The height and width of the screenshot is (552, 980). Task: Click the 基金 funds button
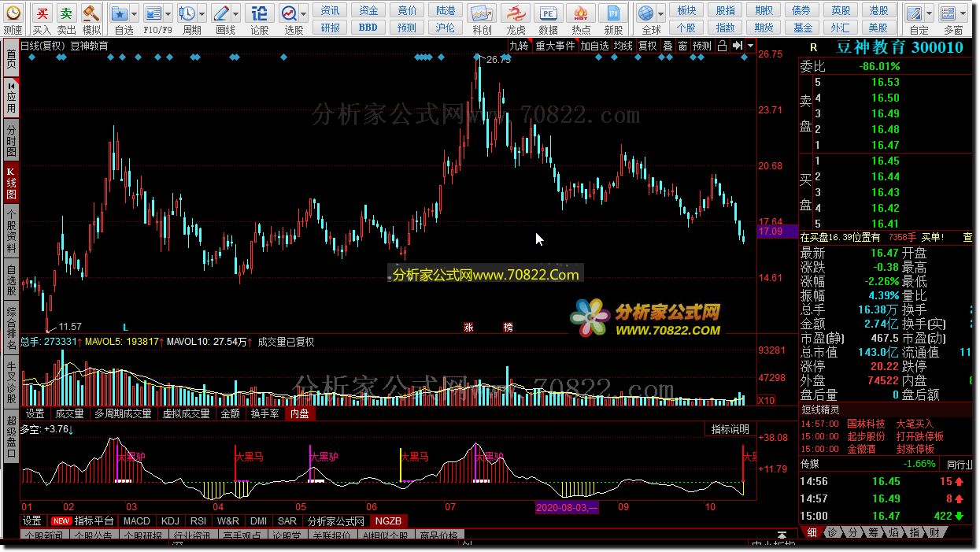803,28
